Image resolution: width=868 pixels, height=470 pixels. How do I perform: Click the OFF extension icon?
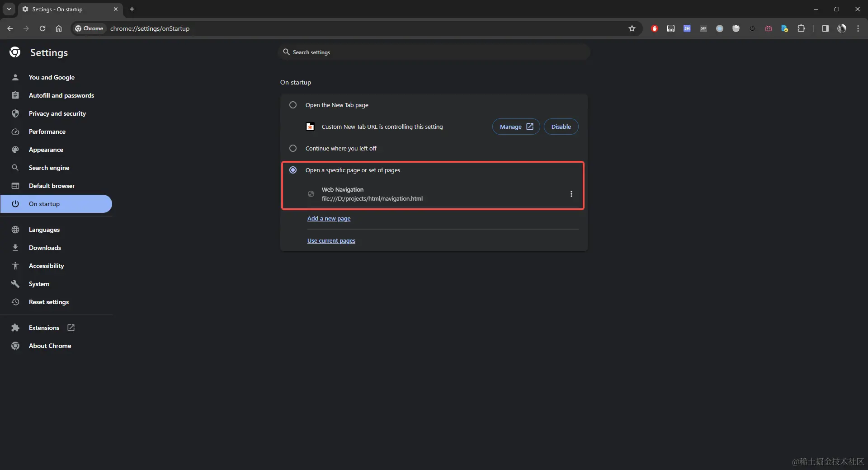click(x=703, y=28)
